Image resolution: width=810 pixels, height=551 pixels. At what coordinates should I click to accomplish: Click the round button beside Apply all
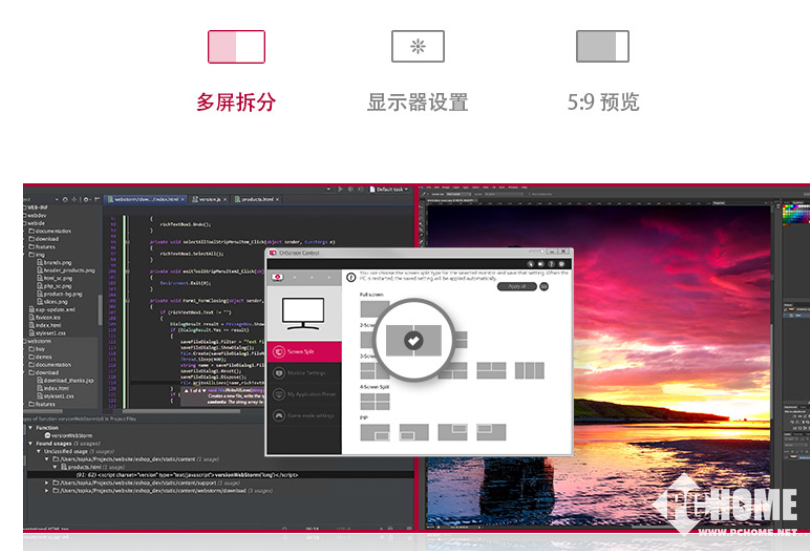click(x=544, y=287)
